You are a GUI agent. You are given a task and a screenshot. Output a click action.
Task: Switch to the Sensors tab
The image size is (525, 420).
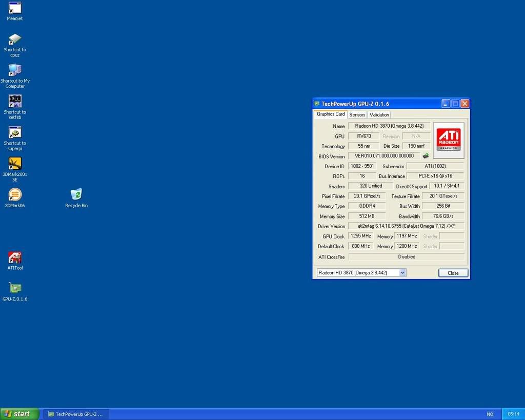[357, 114]
